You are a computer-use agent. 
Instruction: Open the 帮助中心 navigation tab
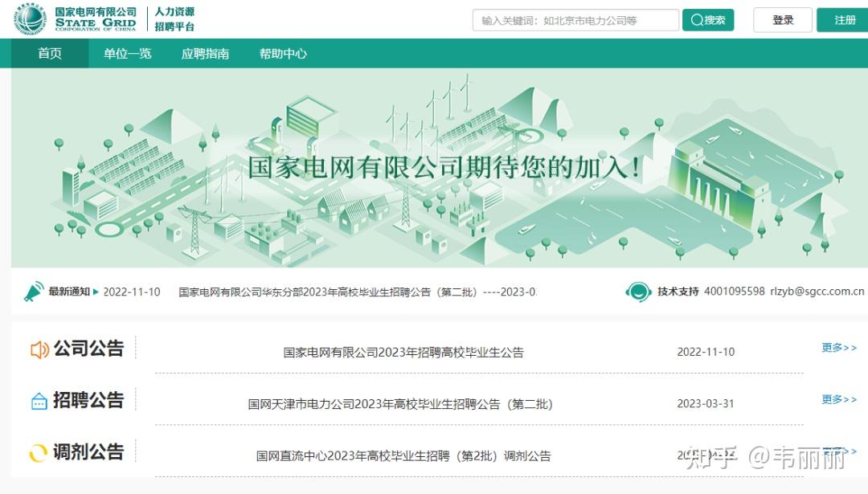click(283, 53)
